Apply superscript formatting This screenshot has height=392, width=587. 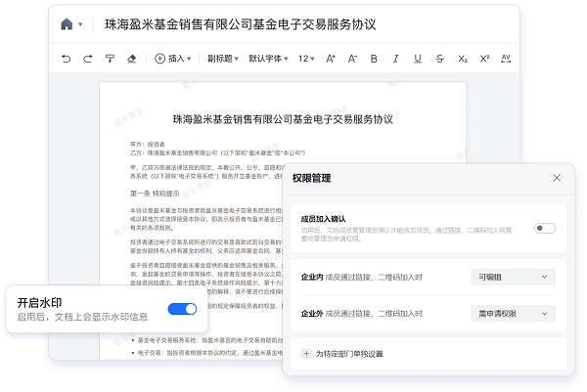pos(484,59)
